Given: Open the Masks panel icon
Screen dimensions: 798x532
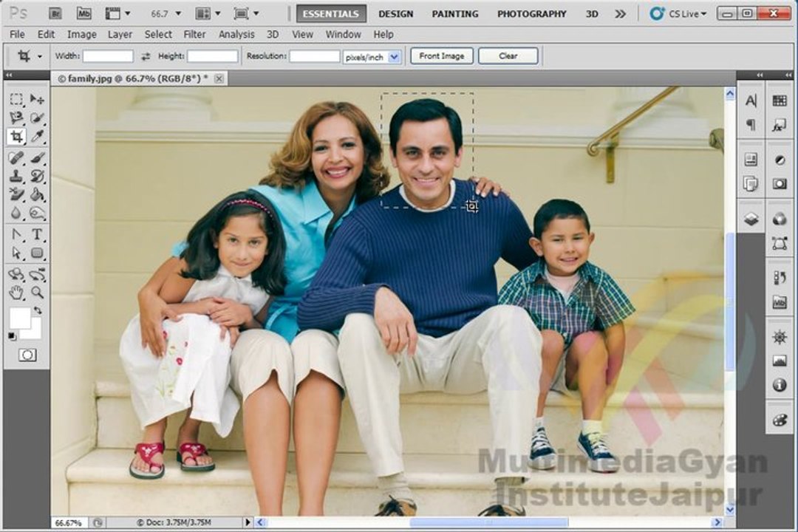Looking at the screenshot, I should tap(780, 184).
